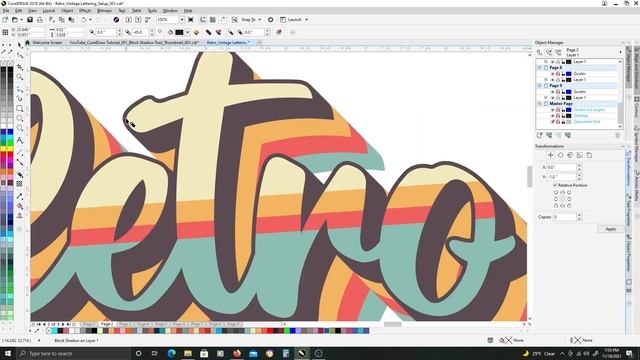
Task: Select the Block Shadow tool in toolbox
Action: click(20, 174)
